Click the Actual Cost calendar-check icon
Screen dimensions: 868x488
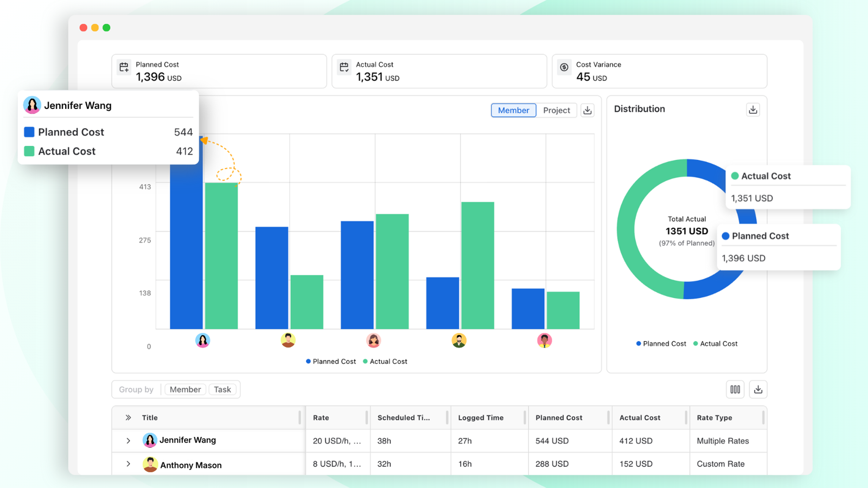click(344, 67)
